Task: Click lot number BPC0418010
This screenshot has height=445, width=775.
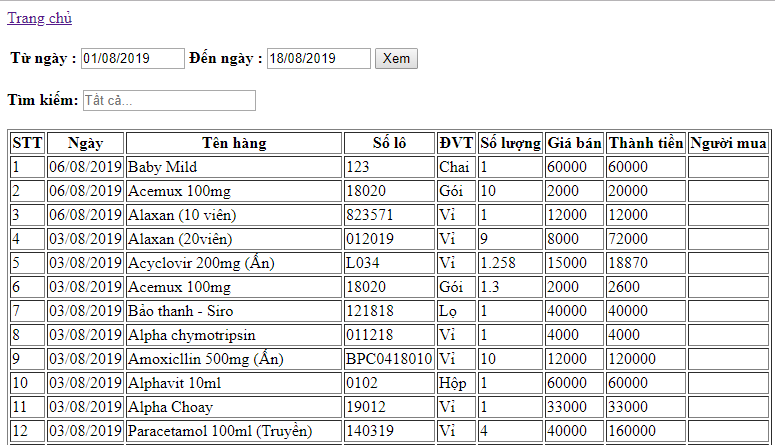Action: (389, 359)
